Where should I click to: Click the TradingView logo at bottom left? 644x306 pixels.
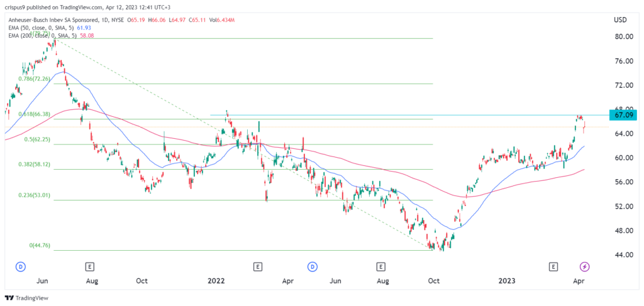[x=26, y=298]
